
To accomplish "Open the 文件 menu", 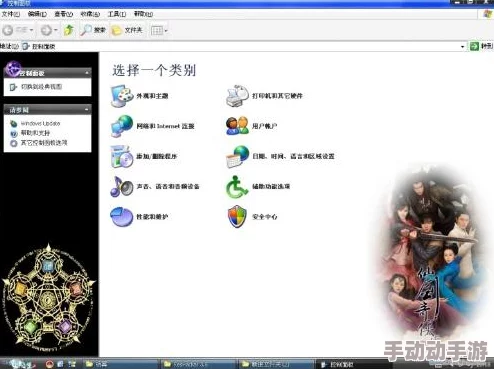I will tap(11, 14).
